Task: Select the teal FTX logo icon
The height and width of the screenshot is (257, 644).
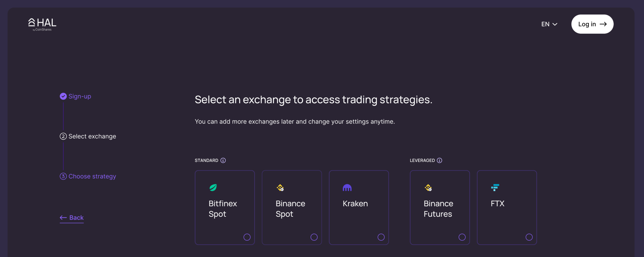Action: coord(495,187)
